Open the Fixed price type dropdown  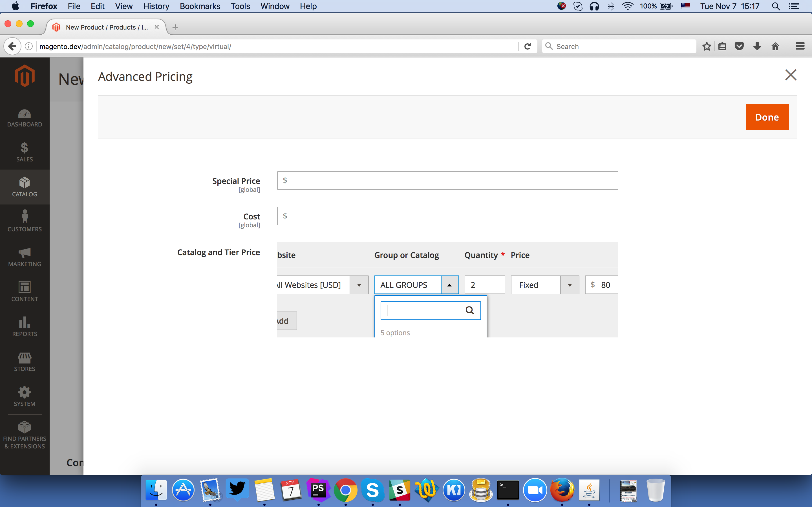coord(570,285)
